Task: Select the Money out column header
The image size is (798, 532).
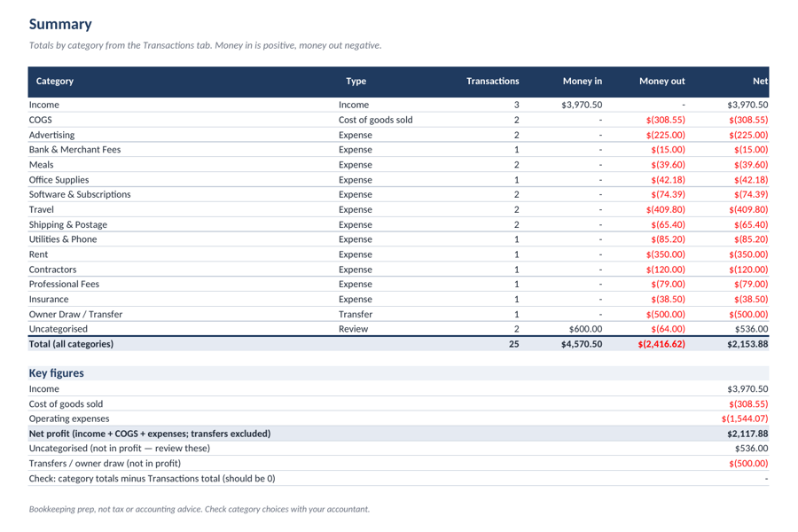Action: click(x=661, y=81)
